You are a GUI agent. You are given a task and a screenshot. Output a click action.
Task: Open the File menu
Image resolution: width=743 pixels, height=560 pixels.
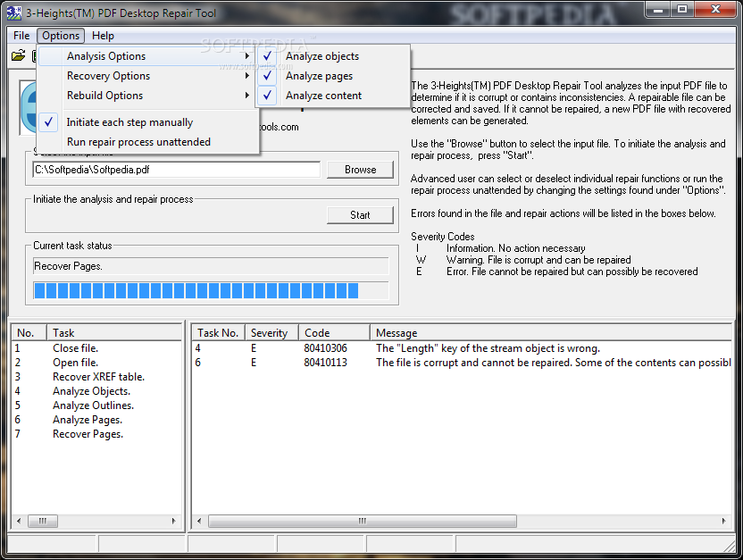point(21,36)
